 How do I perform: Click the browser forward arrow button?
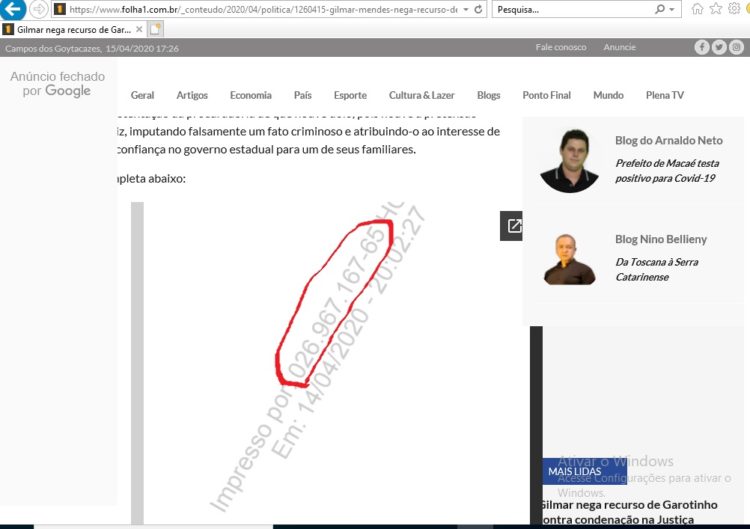(x=38, y=9)
